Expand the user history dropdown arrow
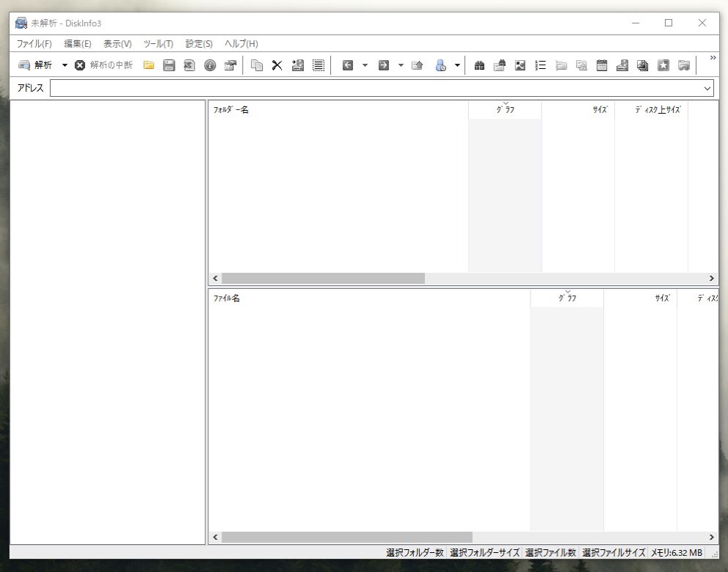This screenshot has width=728, height=572. tap(457, 65)
